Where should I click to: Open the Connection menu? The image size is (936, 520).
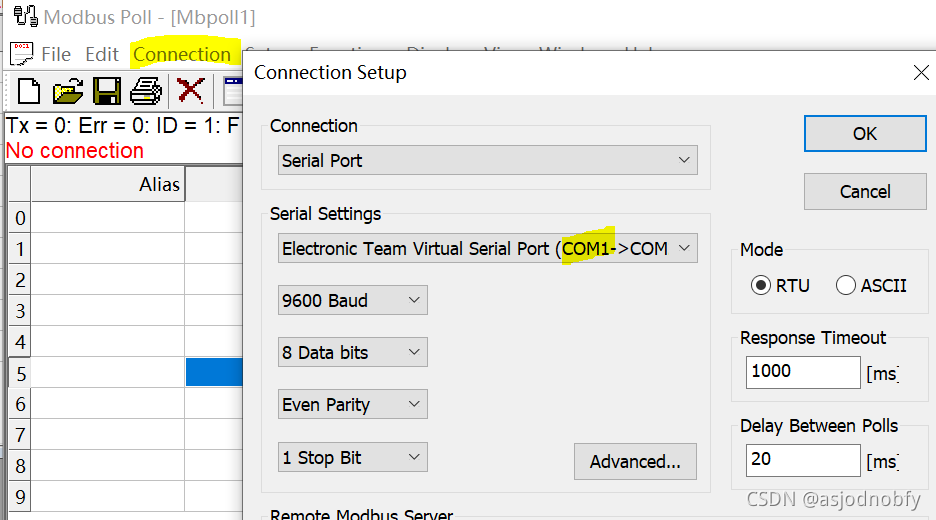[x=182, y=54]
